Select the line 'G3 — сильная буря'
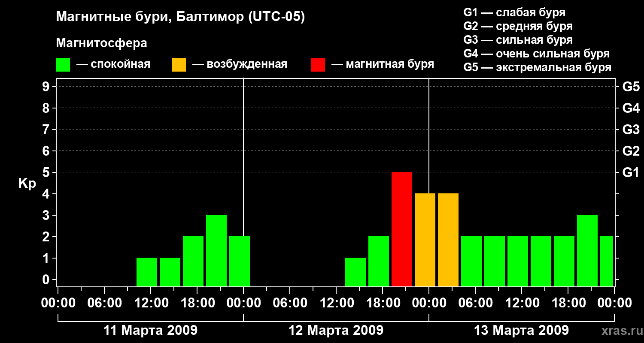The image size is (644, 343). 518,40
